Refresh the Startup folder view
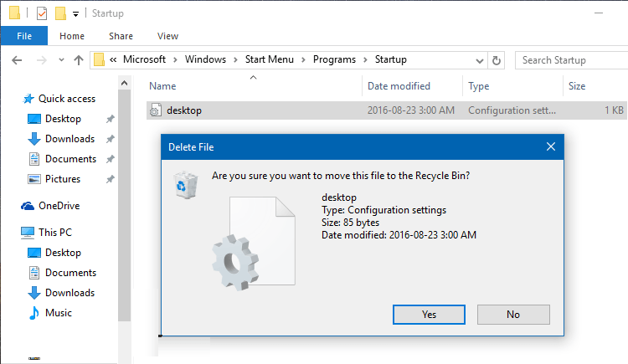The image size is (628, 364). coord(497,60)
